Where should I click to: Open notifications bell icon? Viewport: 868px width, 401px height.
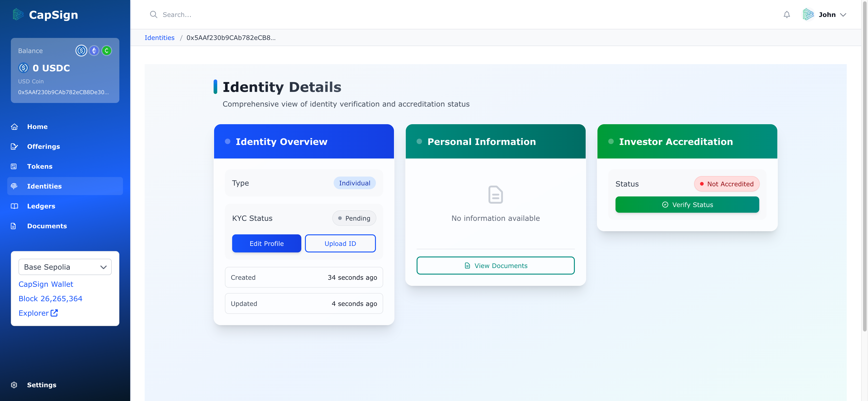[x=786, y=14]
